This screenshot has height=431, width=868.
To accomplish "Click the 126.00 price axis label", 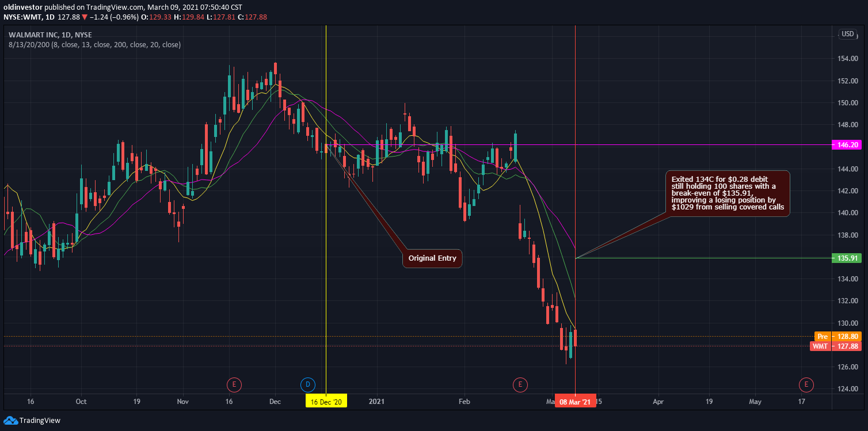I will coord(847,367).
